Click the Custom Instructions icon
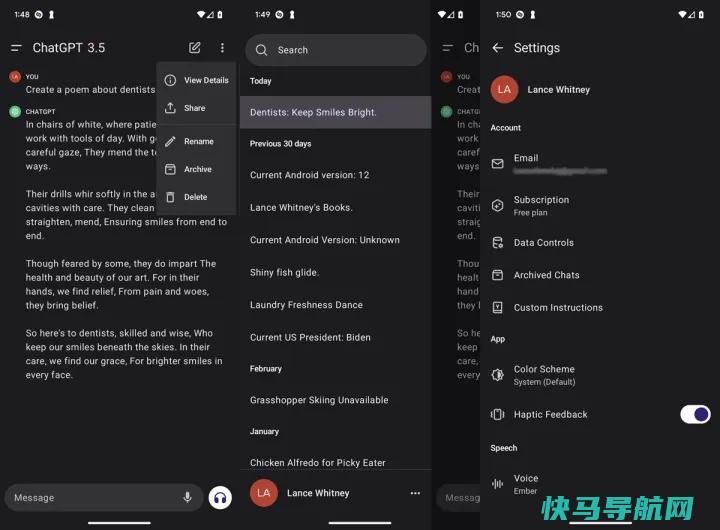This screenshot has width=720, height=530. [498, 308]
